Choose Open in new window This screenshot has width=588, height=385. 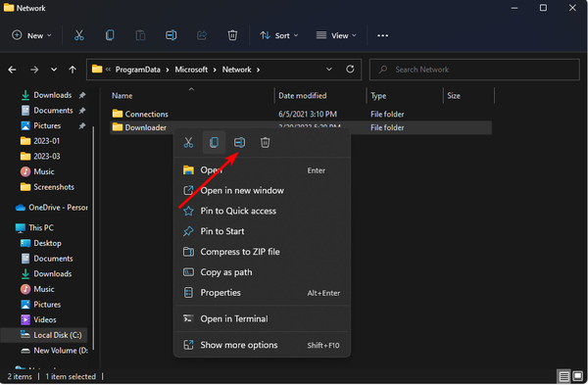point(262,190)
